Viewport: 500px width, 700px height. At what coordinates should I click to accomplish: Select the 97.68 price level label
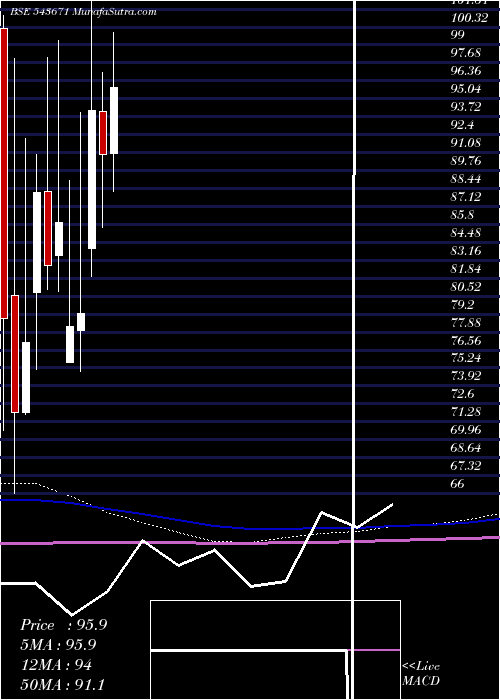coord(466,53)
